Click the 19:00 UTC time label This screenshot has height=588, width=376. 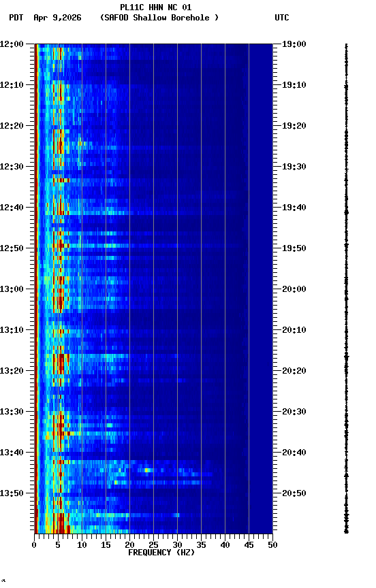click(294, 44)
